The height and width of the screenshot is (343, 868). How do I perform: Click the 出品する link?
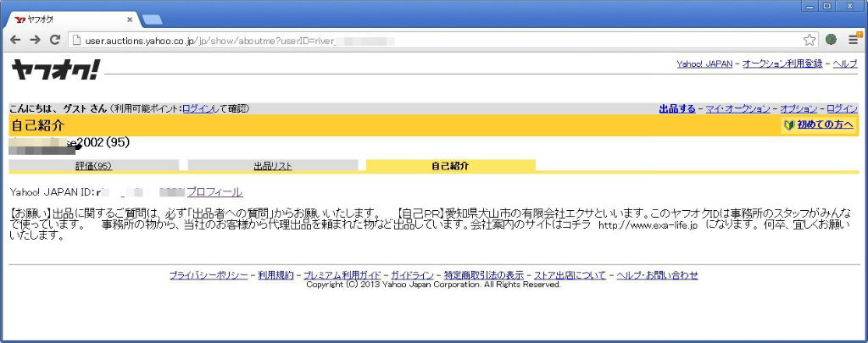[677, 109]
